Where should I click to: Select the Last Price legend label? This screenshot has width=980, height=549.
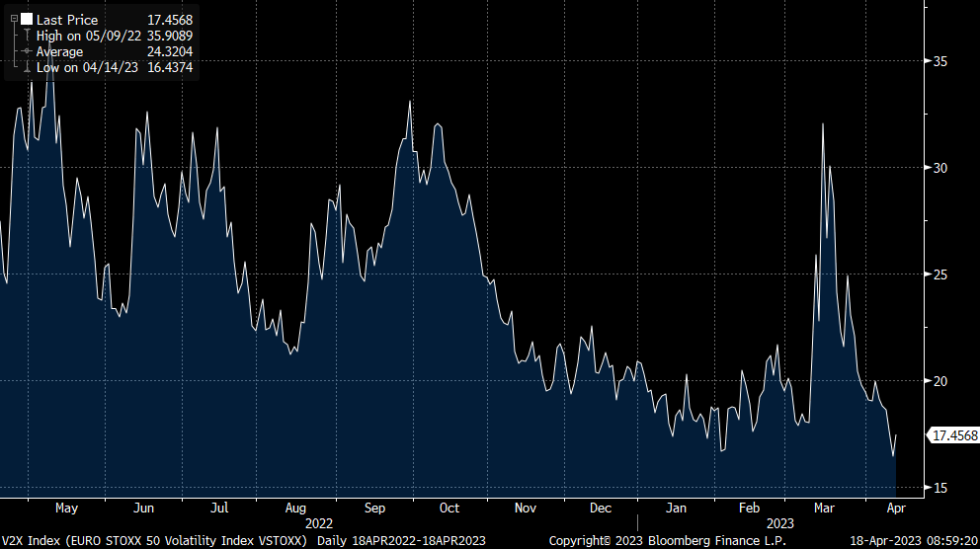tap(66, 20)
